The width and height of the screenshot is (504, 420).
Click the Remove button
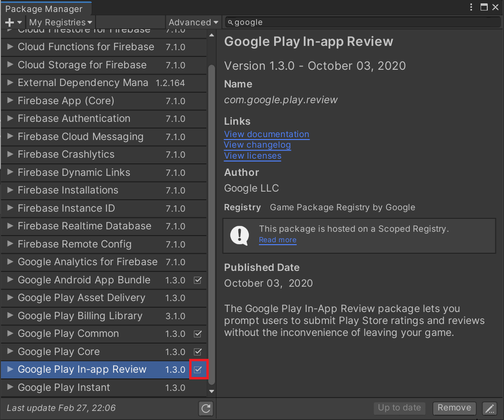pyautogui.click(x=454, y=408)
